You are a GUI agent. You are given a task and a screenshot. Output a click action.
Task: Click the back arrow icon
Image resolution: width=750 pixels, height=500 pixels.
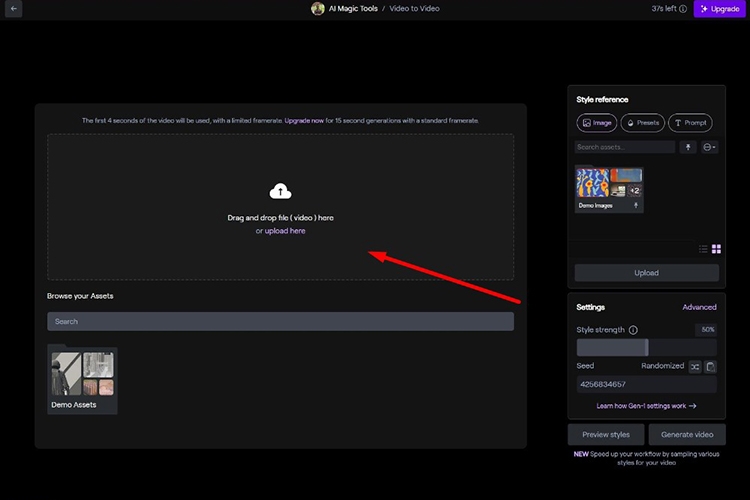(x=13, y=9)
